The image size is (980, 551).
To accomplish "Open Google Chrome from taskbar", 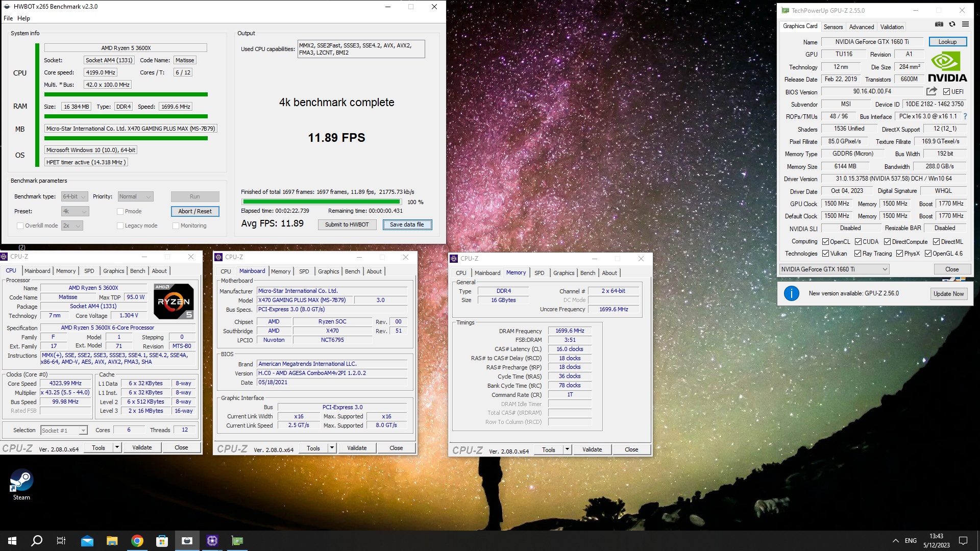I will coord(137,541).
